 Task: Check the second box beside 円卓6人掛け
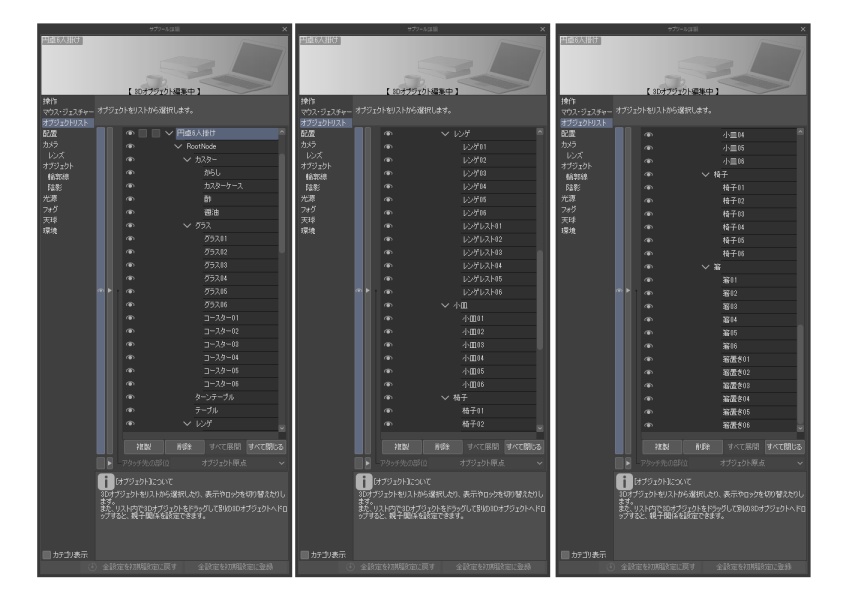point(156,133)
